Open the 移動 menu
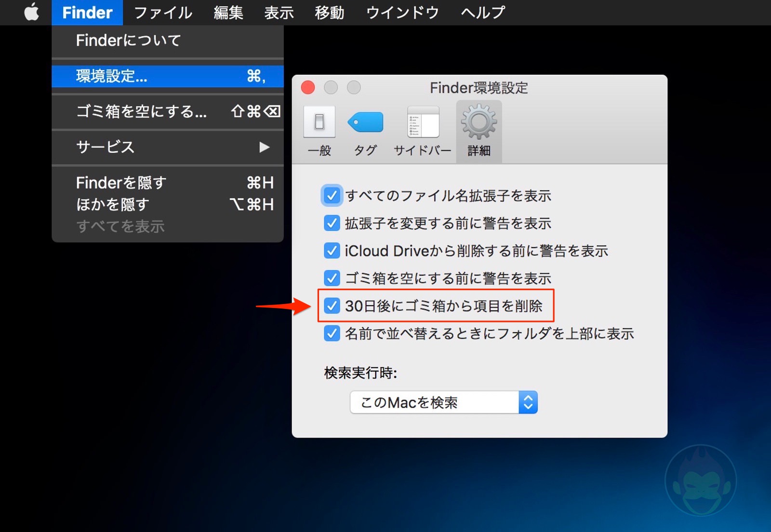This screenshot has height=532, width=771. tap(330, 13)
